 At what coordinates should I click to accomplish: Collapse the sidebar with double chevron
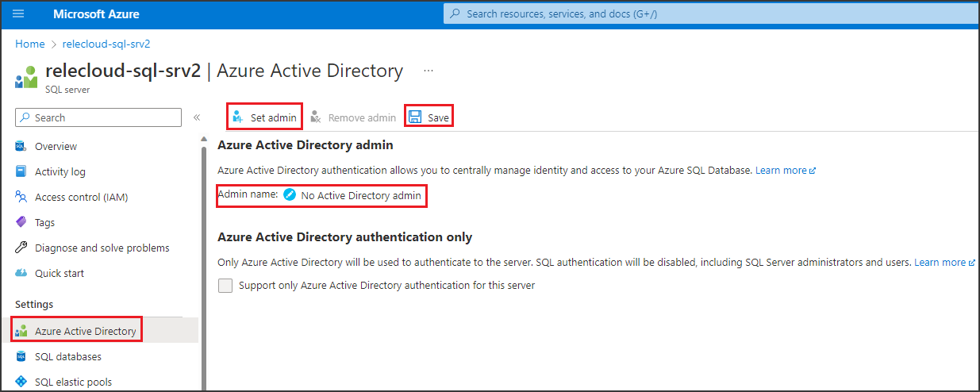coord(197,117)
